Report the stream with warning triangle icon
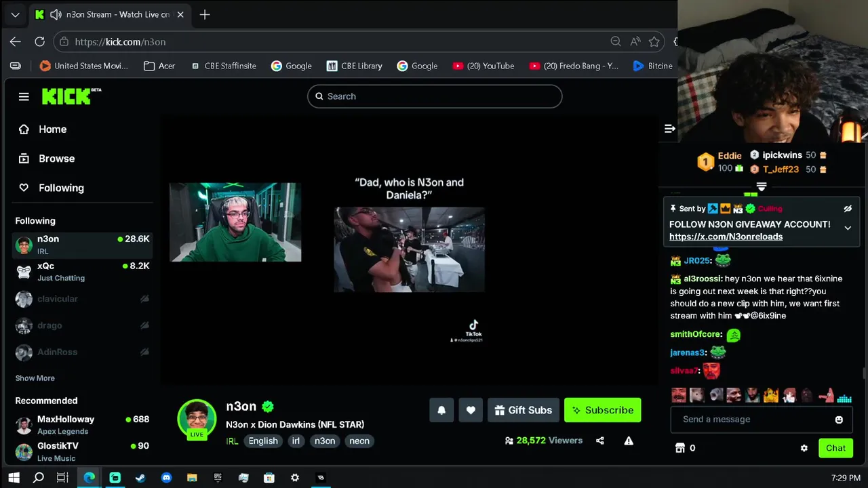 pos(629,441)
